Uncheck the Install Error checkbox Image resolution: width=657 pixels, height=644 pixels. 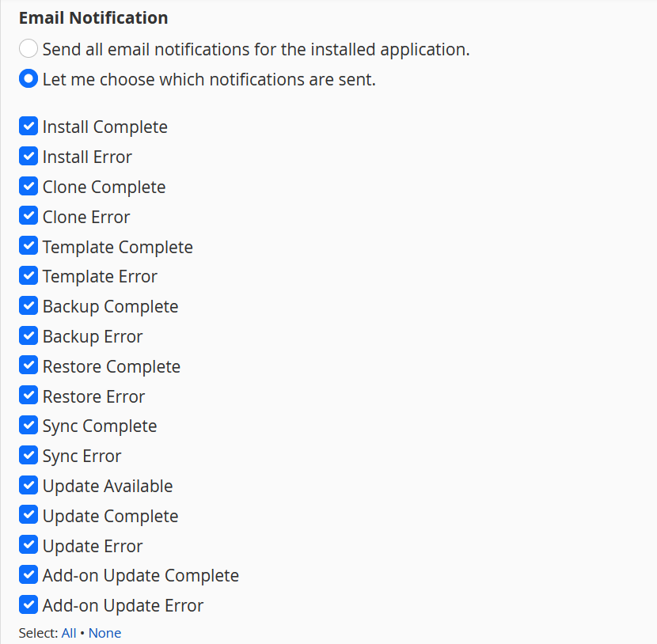coord(28,156)
